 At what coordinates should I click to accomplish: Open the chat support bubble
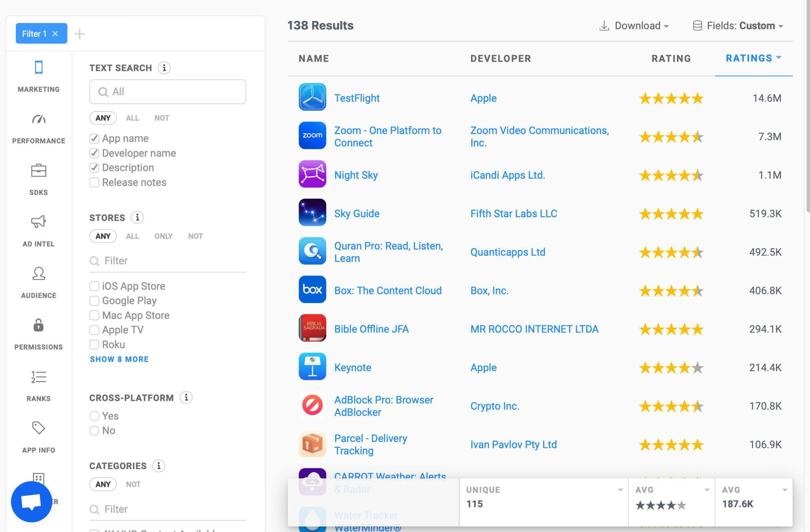(x=31, y=502)
